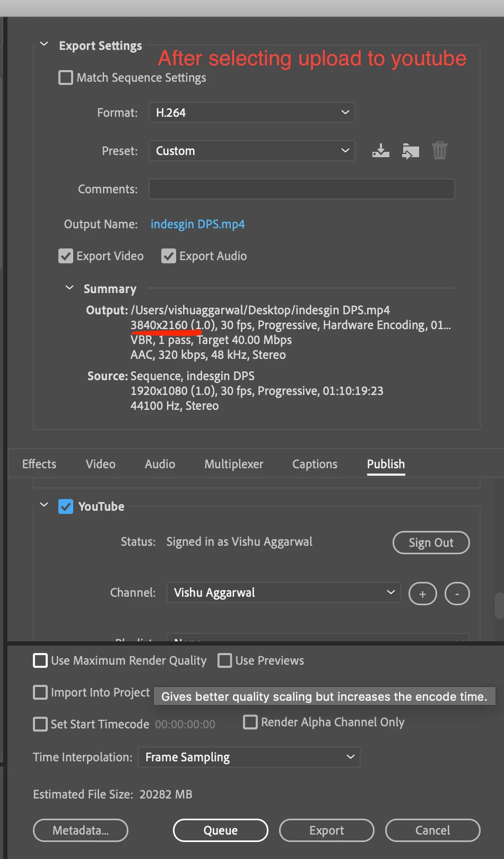Screen dimensions: 504x859
Task: Check Set Start Timecode
Action: click(x=40, y=724)
